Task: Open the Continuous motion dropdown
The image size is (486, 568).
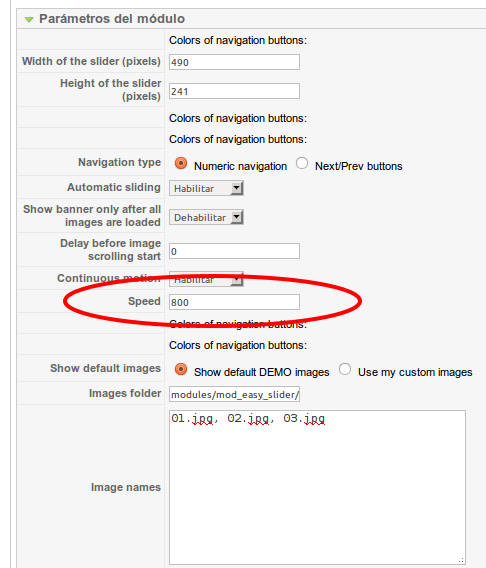Action: (206, 279)
